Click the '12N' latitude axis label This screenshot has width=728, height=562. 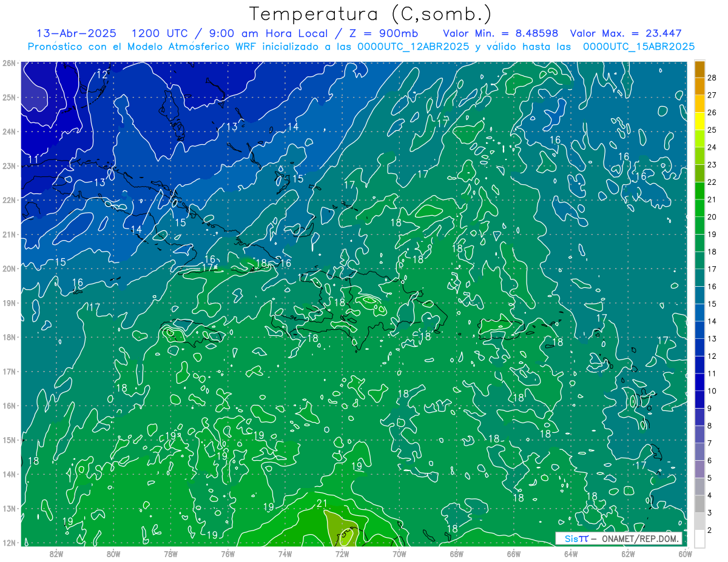9,543
